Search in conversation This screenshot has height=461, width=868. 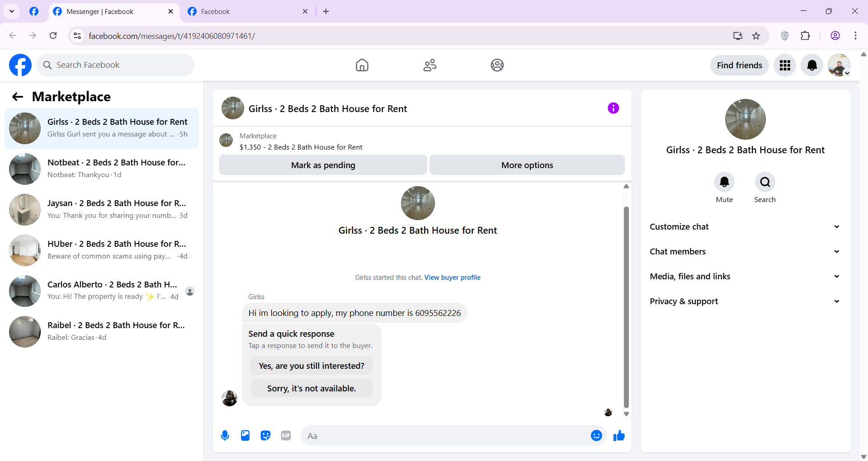765,182
